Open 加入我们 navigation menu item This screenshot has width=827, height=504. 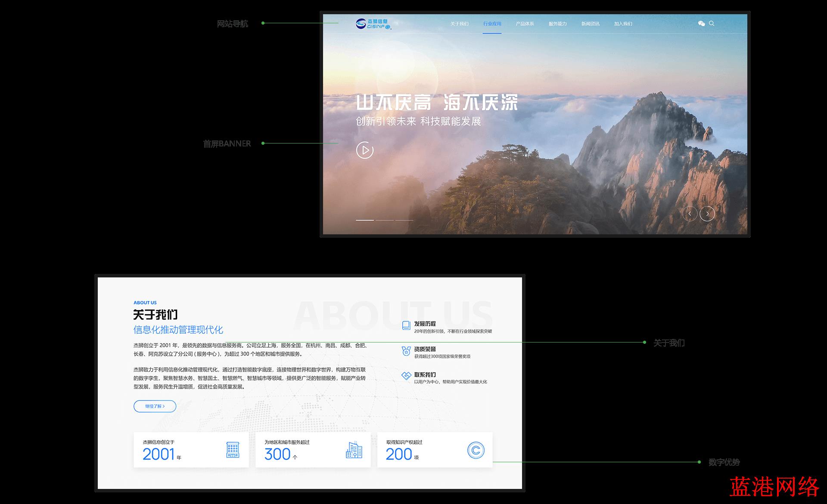click(x=623, y=24)
